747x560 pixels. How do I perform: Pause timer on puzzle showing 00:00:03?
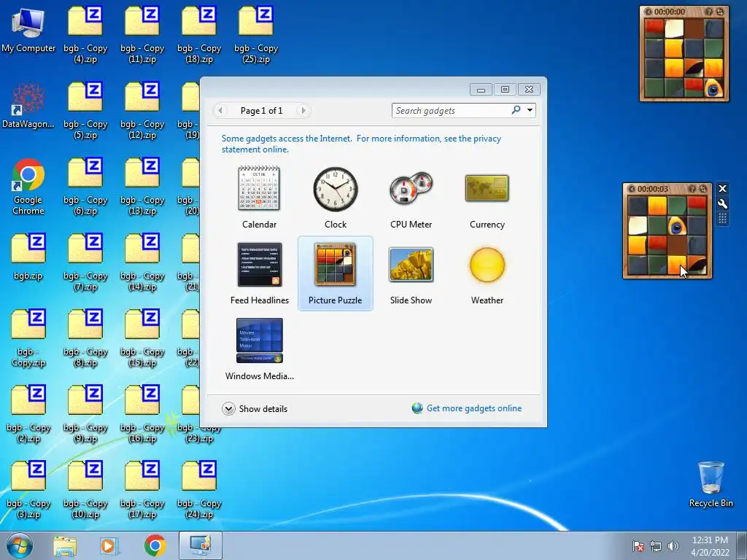631,189
